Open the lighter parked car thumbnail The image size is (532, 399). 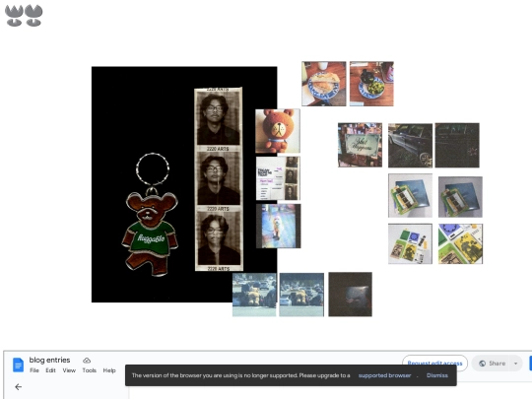pos(410,146)
